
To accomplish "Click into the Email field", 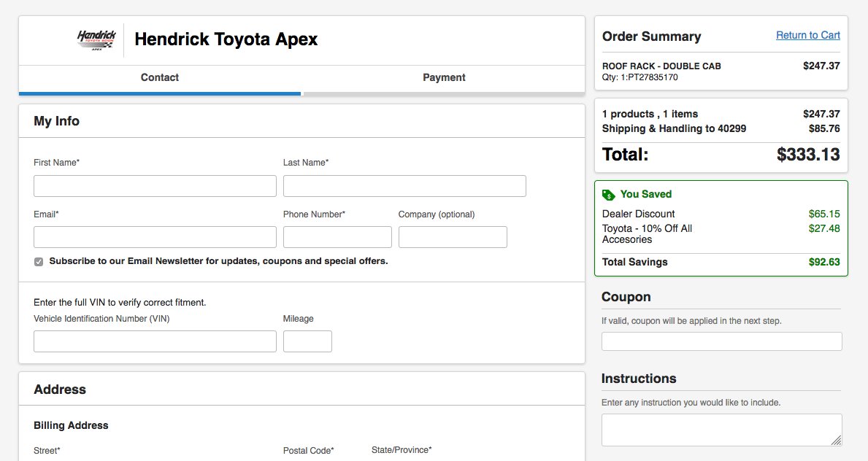I will click(155, 237).
